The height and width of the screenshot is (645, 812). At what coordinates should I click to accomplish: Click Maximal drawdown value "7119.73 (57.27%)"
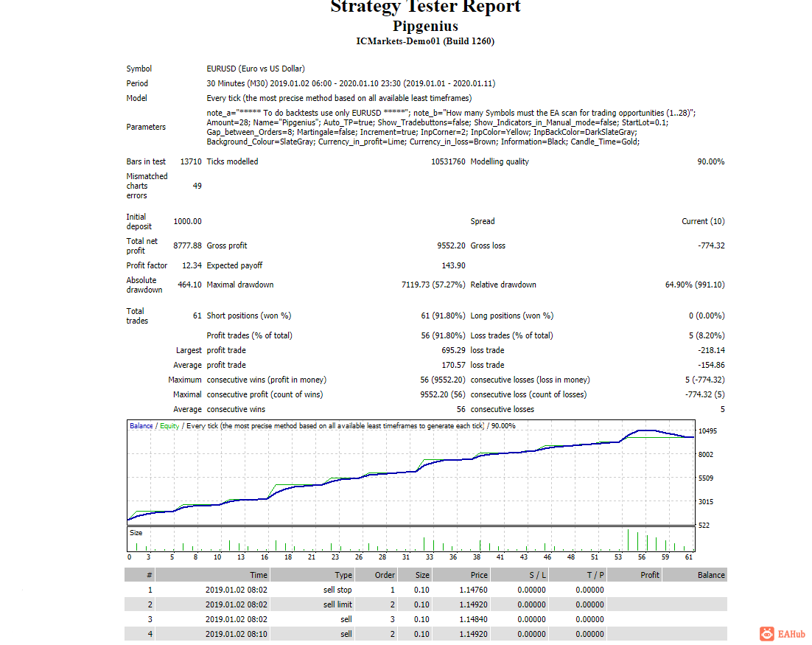pos(433,285)
